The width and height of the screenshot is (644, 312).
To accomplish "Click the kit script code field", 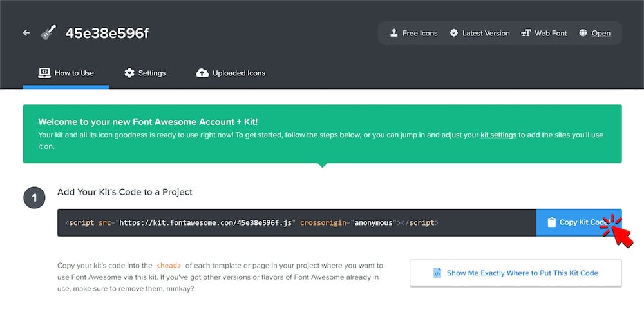I will 296,222.
